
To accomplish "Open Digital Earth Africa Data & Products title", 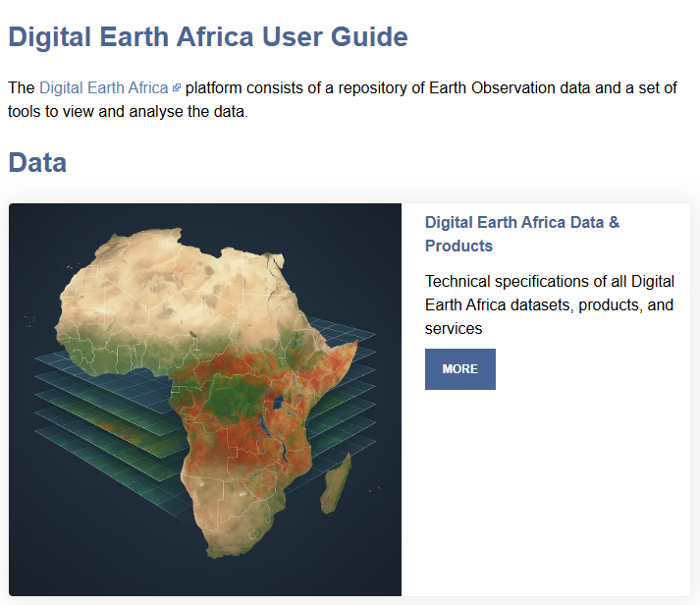I will [x=522, y=234].
